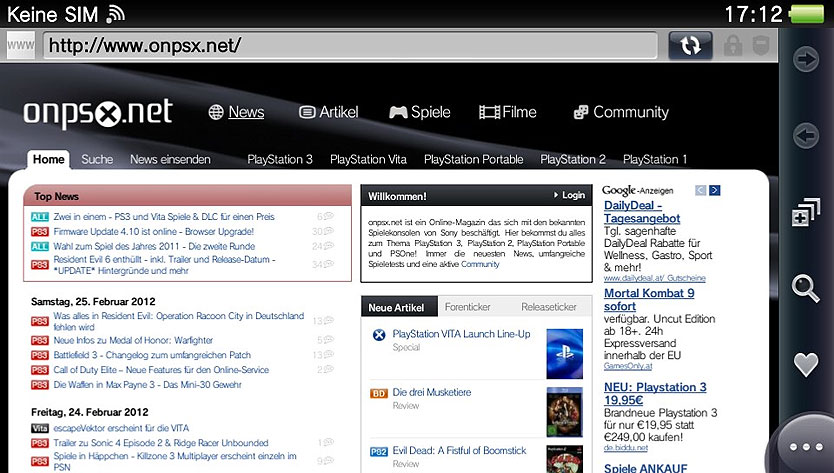Image resolution: width=834 pixels, height=473 pixels.
Task: Switch to the PlayStation Vita tab
Action: pos(368,159)
